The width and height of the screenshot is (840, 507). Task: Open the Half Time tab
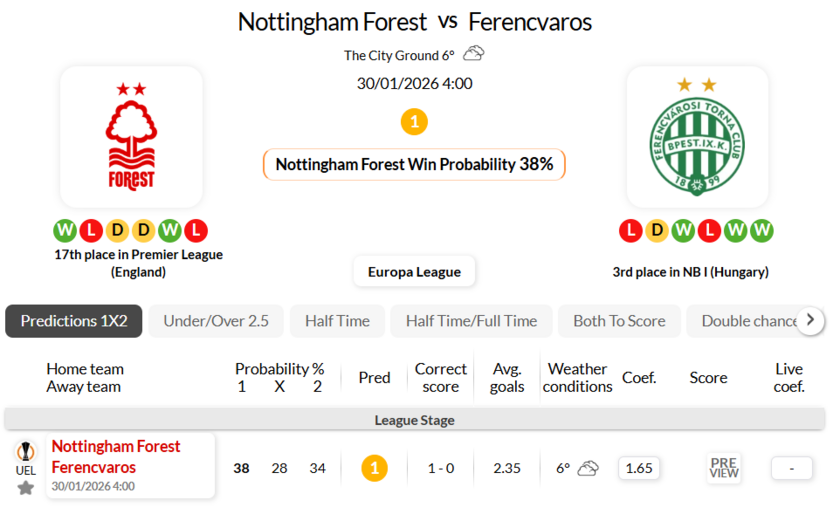(337, 321)
